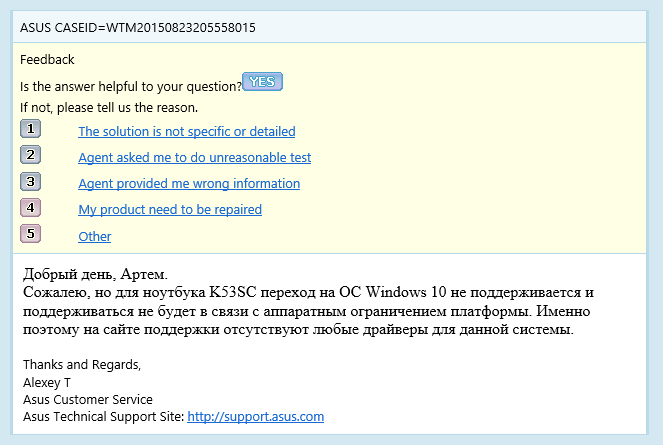The height and width of the screenshot is (445, 663).
Task: Click 'Is the answer helpful to your question?' text
Action: [x=130, y=86]
